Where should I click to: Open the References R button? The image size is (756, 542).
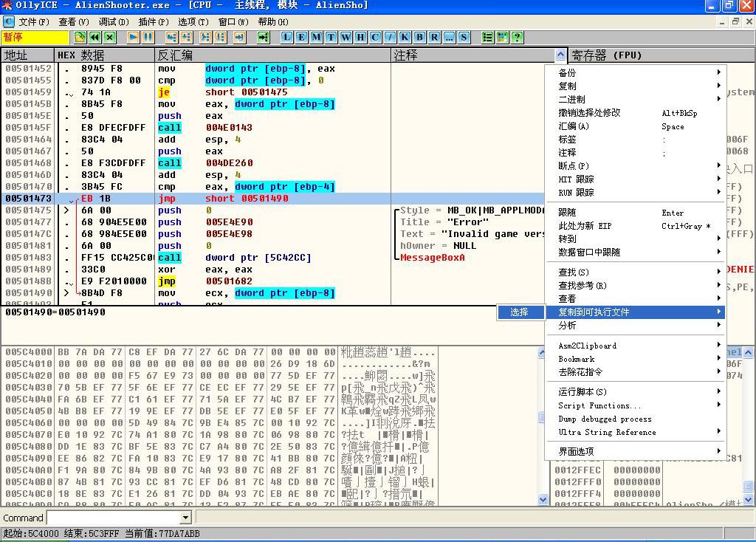(434, 37)
